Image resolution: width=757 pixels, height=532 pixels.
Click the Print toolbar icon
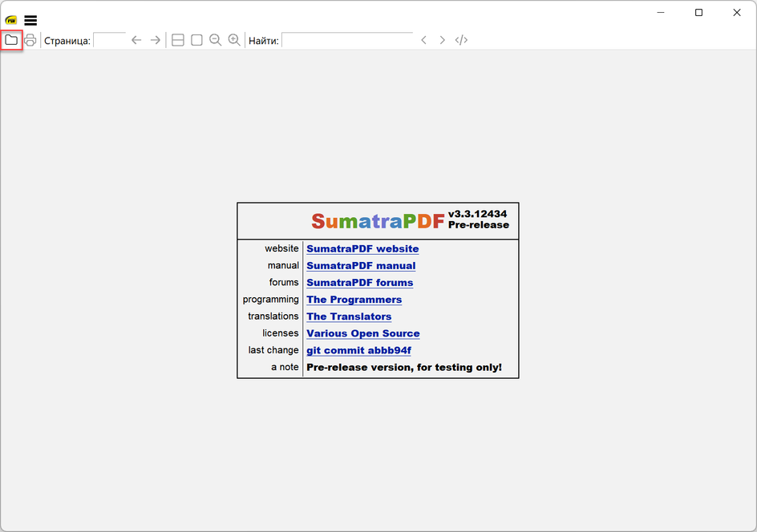coord(30,40)
